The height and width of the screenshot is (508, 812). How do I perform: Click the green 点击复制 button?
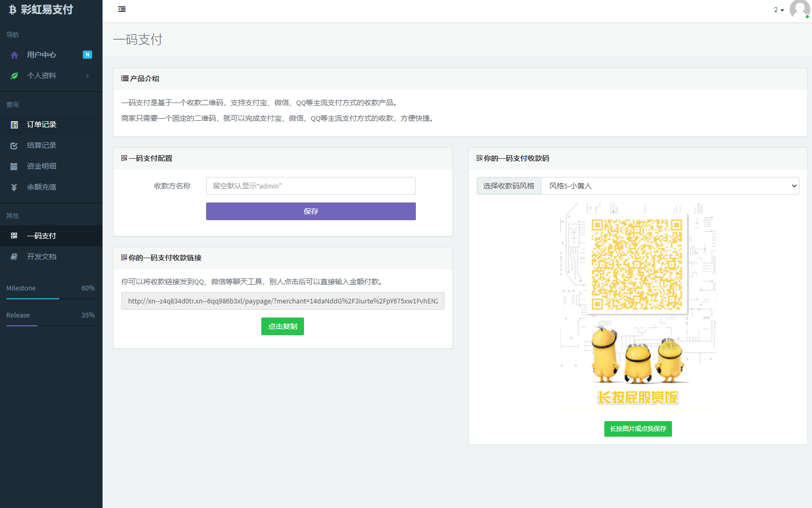pos(282,326)
